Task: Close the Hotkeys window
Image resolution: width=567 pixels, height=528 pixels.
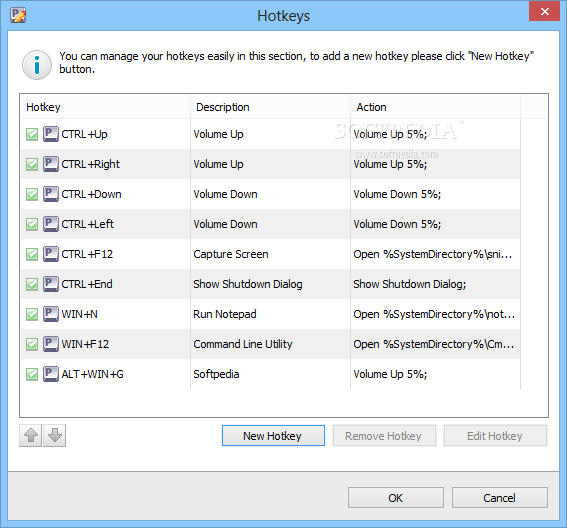Action: (545, 12)
